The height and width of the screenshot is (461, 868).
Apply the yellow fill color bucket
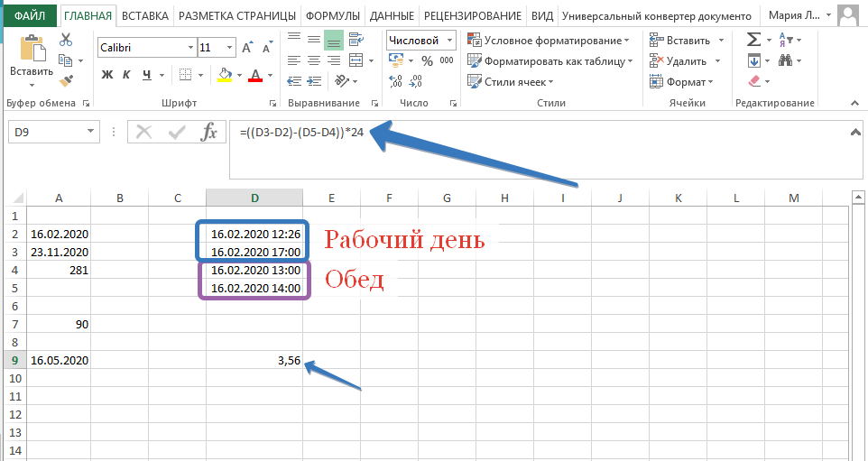(225, 75)
